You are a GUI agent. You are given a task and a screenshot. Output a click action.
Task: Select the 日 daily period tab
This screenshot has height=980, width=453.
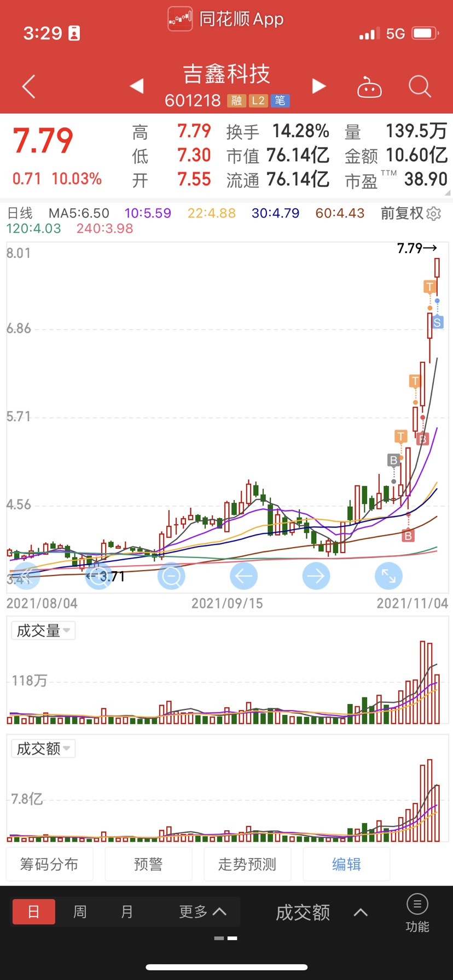33,911
